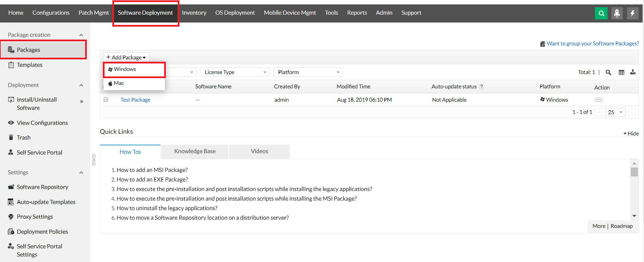The image size is (644, 262).
Task: Click the lightning bolt icon in header
Action: [632, 13]
